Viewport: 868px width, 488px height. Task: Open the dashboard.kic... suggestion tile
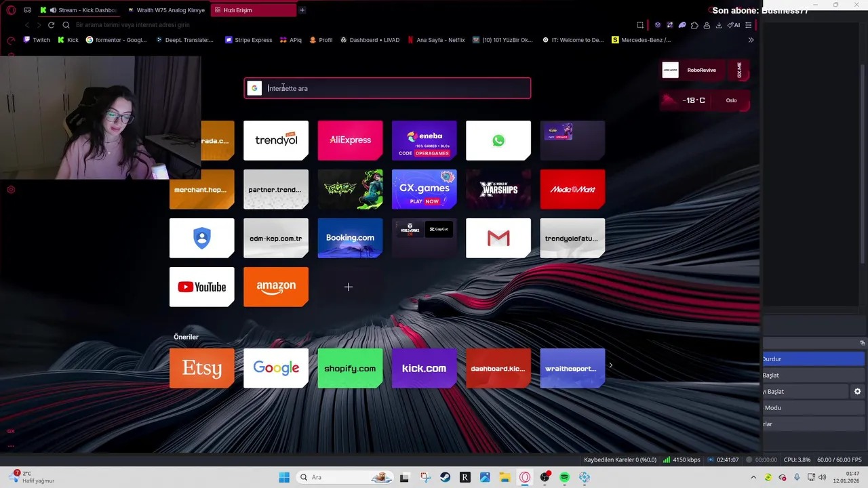click(x=498, y=368)
